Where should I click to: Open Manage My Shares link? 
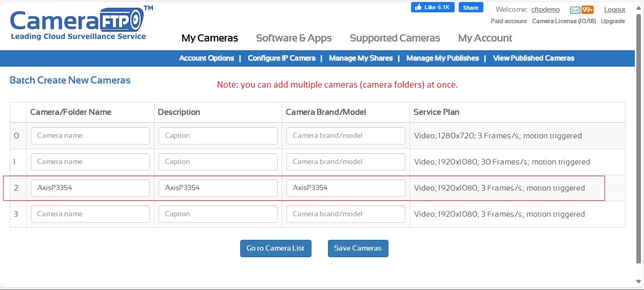coord(360,58)
